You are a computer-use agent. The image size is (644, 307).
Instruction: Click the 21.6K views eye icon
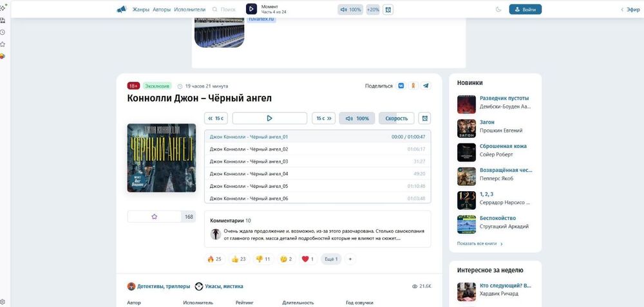(x=414, y=286)
